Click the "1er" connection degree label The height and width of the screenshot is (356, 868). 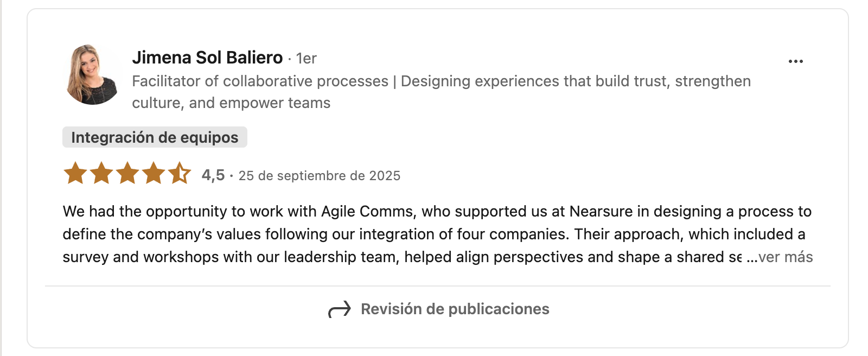[307, 59]
